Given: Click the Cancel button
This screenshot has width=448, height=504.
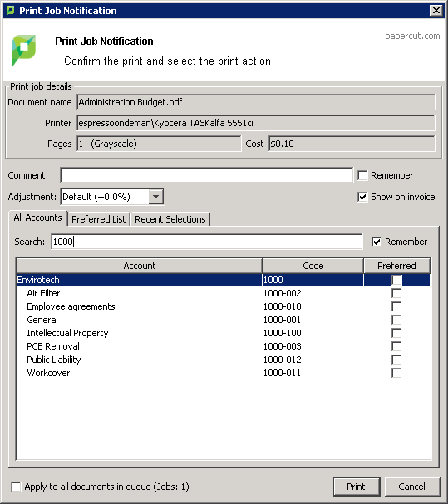Looking at the screenshot, I should point(412,487).
